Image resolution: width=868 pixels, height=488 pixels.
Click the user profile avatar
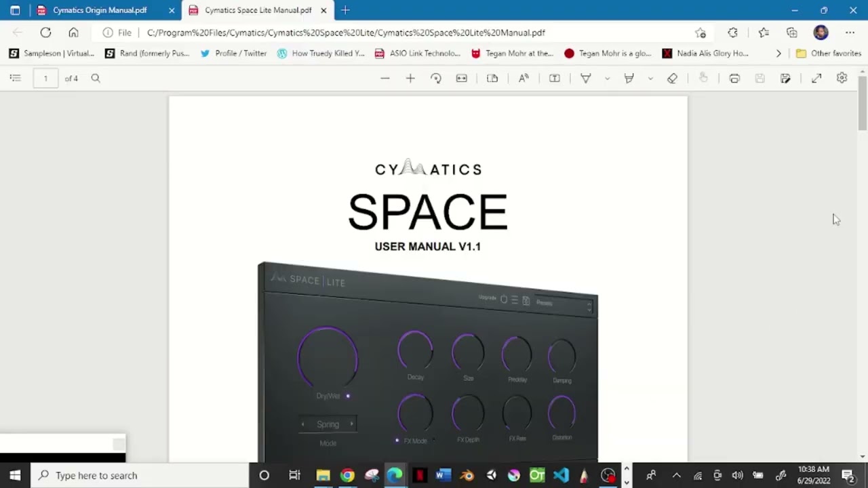[x=821, y=33]
